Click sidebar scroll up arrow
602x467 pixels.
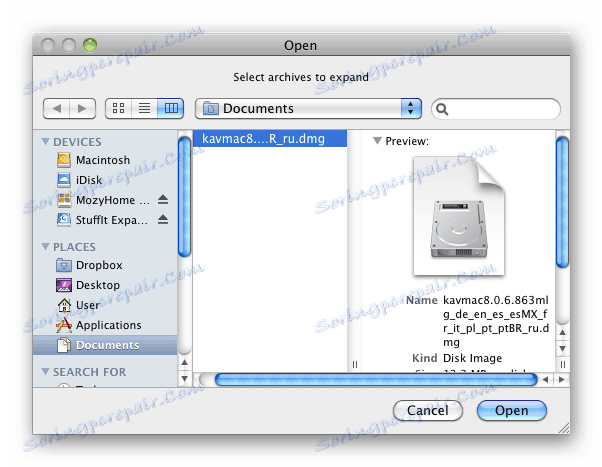point(185,363)
